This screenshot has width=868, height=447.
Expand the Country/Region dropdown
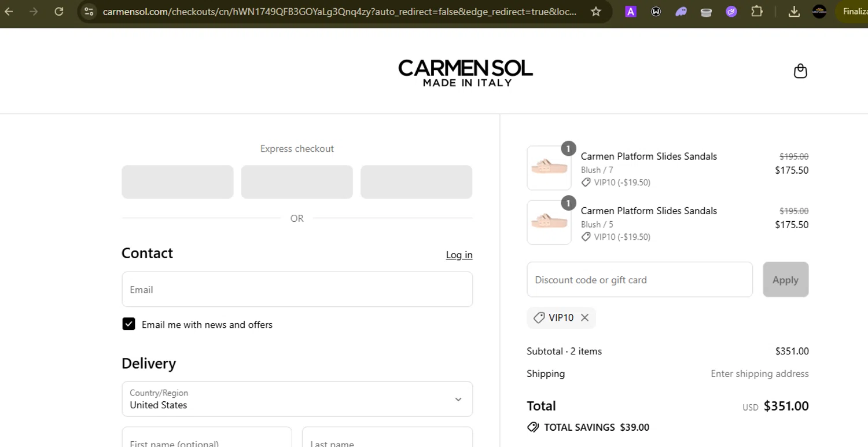tap(297, 399)
